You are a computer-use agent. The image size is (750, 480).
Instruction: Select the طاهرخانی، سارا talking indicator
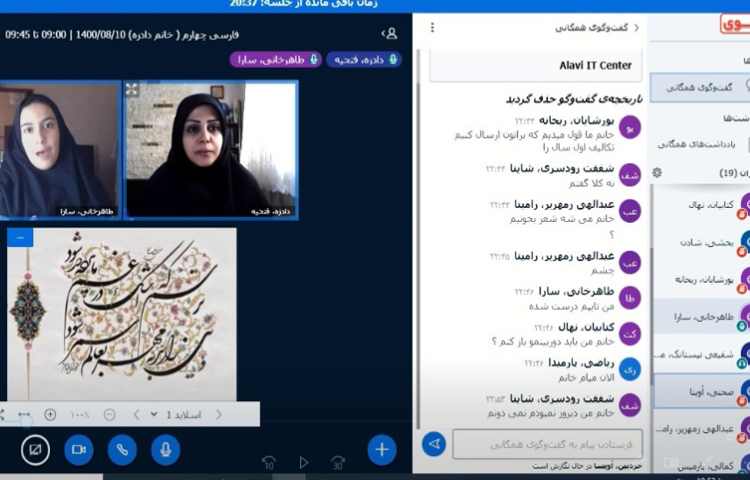tap(275, 60)
